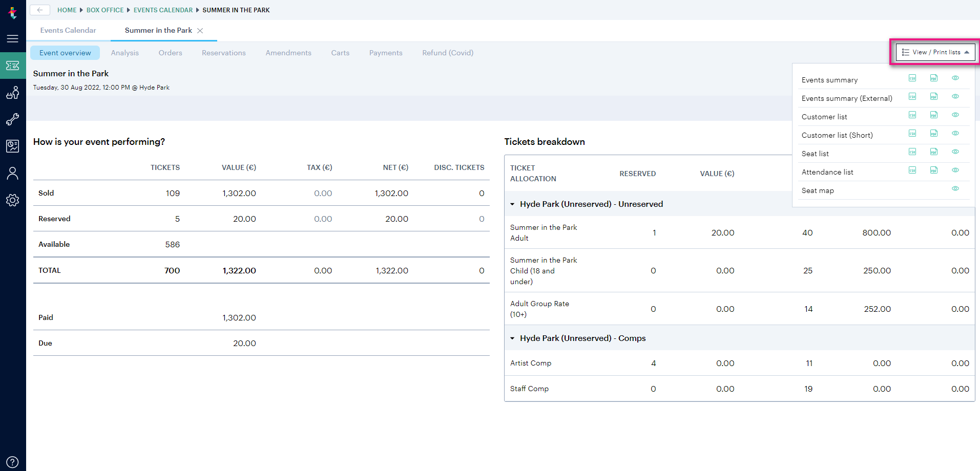This screenshot has height=471, width=980.
Task: Collapse the Hyde Park (Unreserved) - Comps section
Action: click(513, 338)
